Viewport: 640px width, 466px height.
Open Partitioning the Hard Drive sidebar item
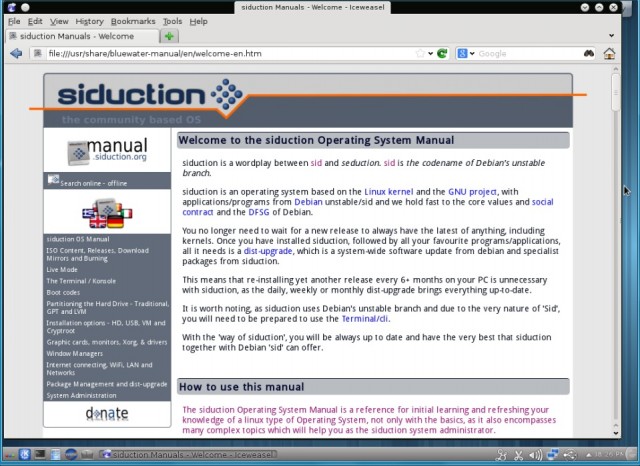[x=107, y=307]
